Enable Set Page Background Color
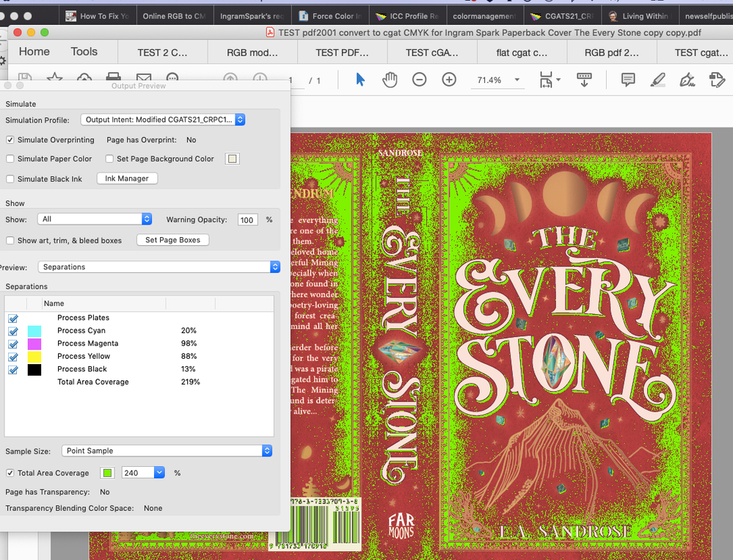 [109, 159]
